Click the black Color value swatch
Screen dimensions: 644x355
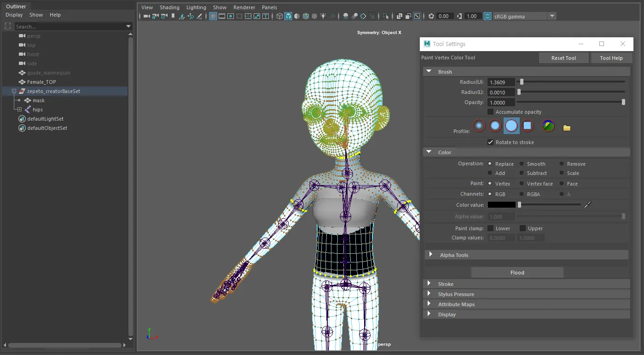[502, 205]
